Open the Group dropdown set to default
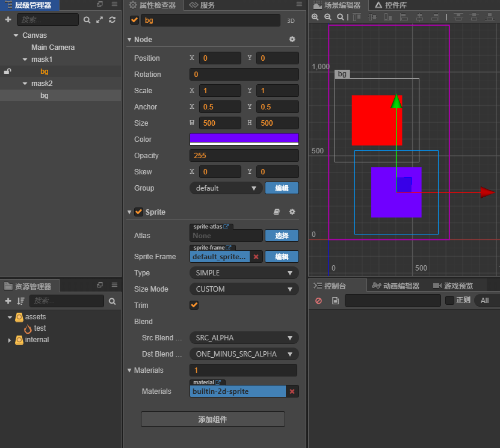This screenshot has width=500, height=448. [x=226, y=188]
